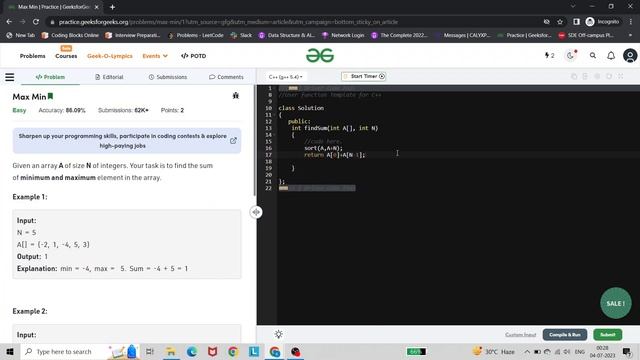Open the Courses menu
This screenshot has width=640, height=360.
click(x=66, y=56)
